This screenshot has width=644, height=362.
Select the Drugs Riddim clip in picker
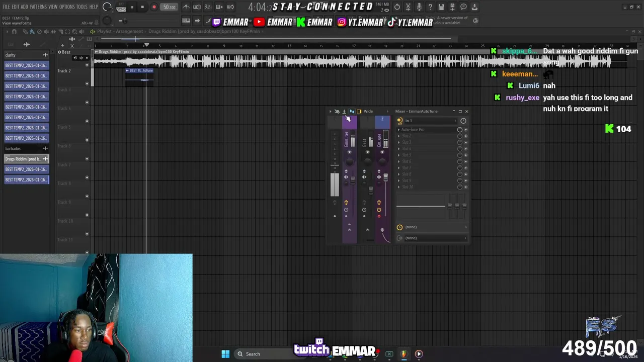tap(26, 159)
